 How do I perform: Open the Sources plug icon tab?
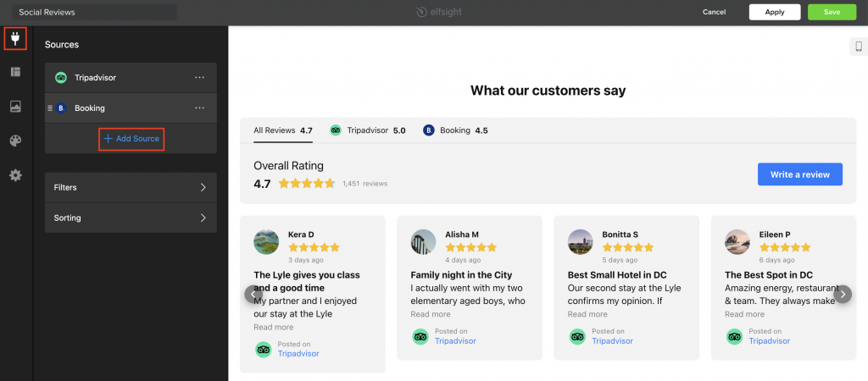[15, 39]
